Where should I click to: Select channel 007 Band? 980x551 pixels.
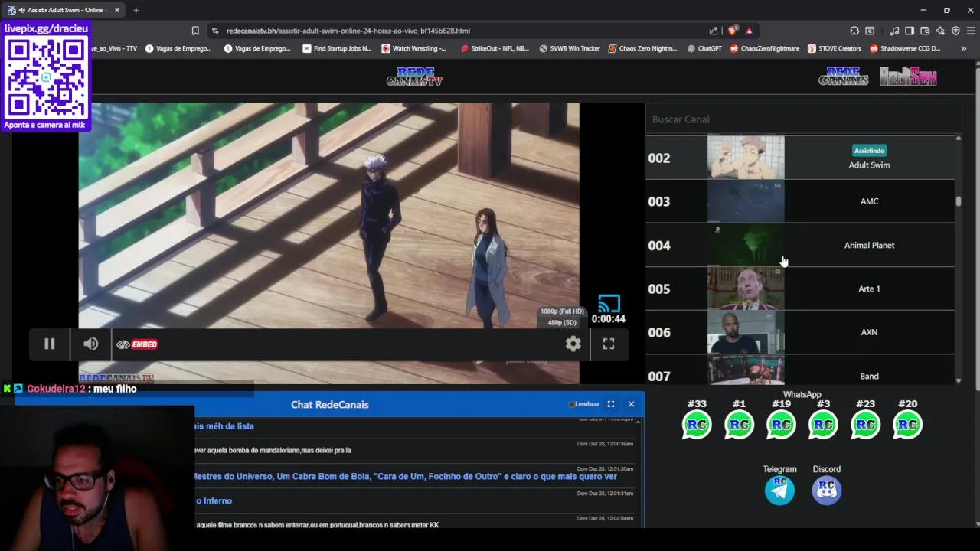click(x=800, y=370)
